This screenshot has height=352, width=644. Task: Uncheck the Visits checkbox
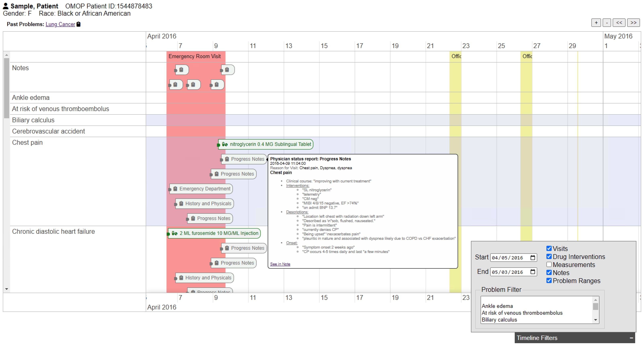549,248
